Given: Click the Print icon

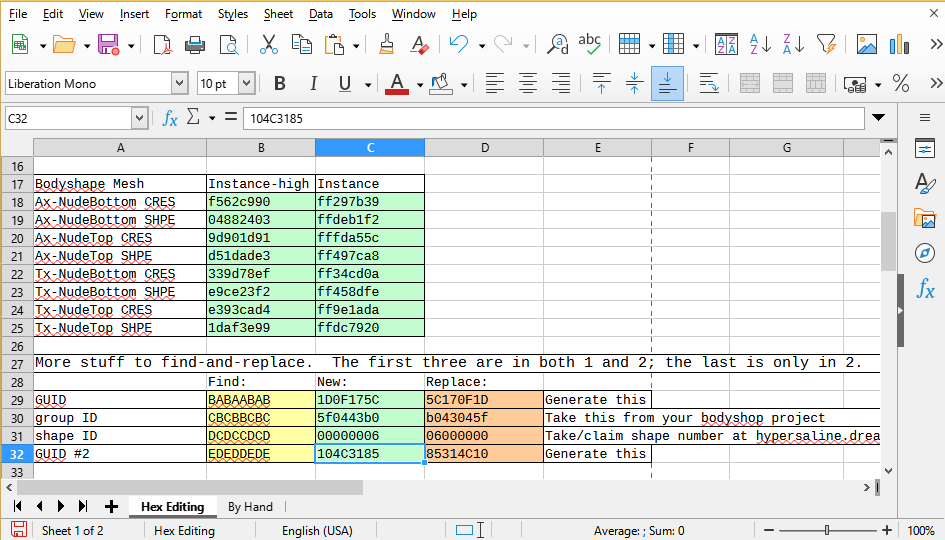Looking at the screenshot, I should [x=195, y=45].
